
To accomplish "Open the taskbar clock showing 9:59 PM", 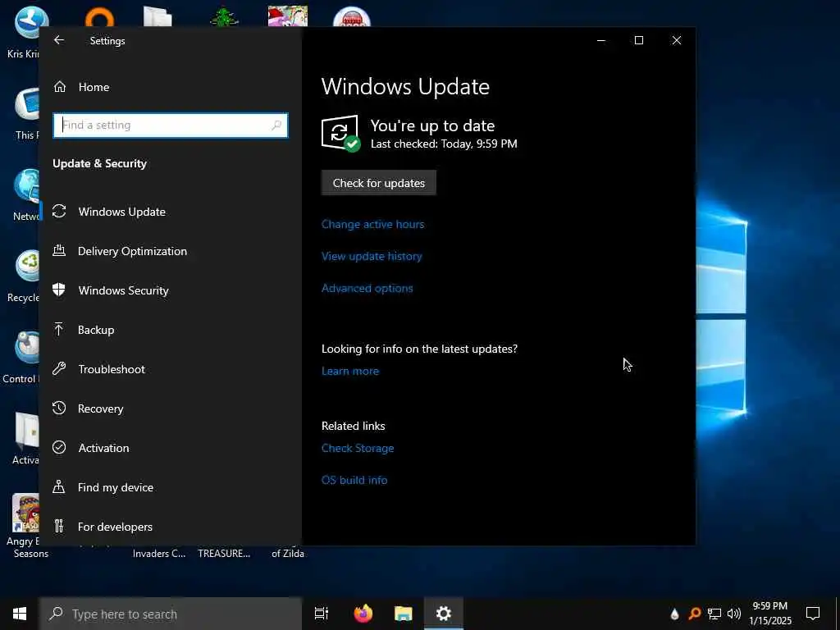I will point(769,614).
